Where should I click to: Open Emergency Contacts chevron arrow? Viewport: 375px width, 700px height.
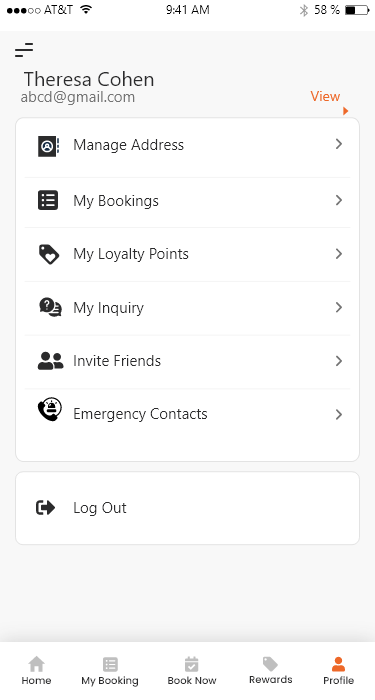tap(339, 415)
